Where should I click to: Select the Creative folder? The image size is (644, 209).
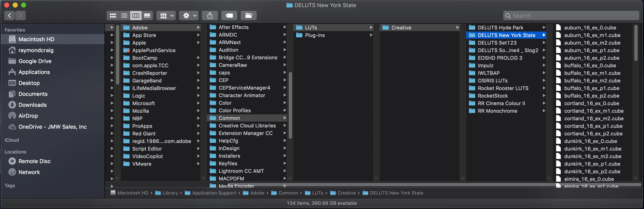[x=420, y=27]
